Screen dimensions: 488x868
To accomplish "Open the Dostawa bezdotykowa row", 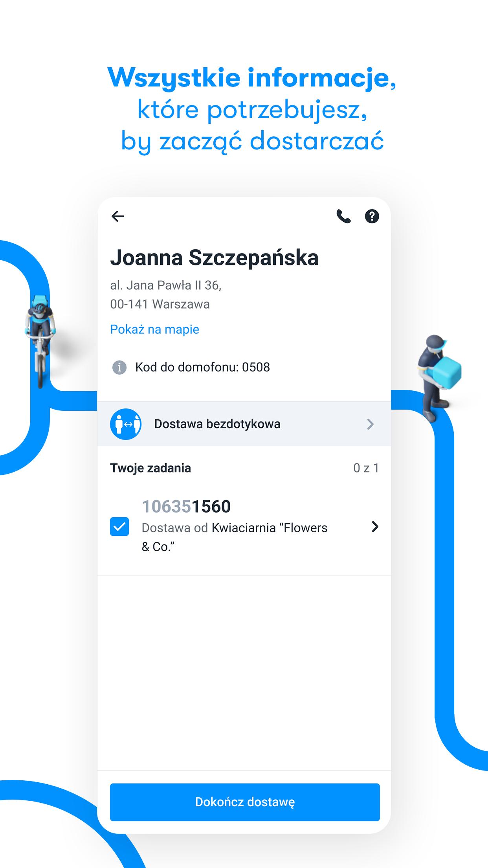I will (244, 424).
